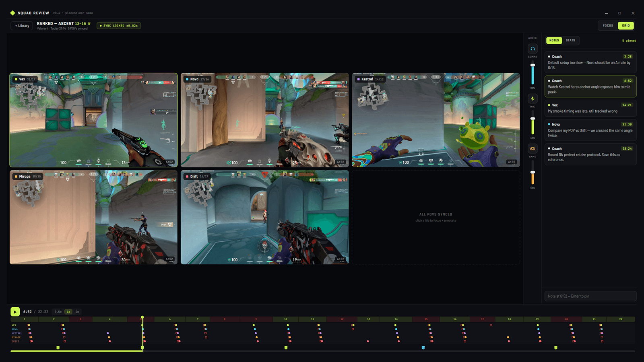Image resolution: width=644 pixels, height=362 pixels.
Task: Select the MIRAGE timeline row label
Action: [16, 337]
